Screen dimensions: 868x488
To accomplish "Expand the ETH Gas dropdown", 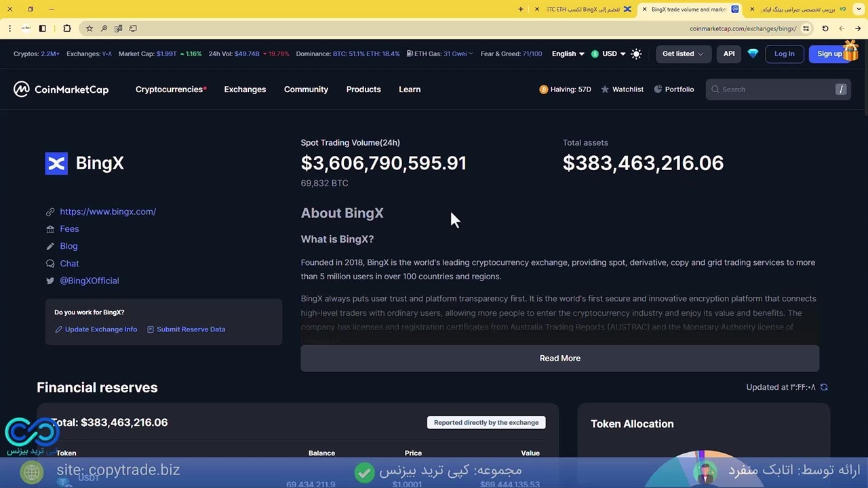I will tap(440, 54).
